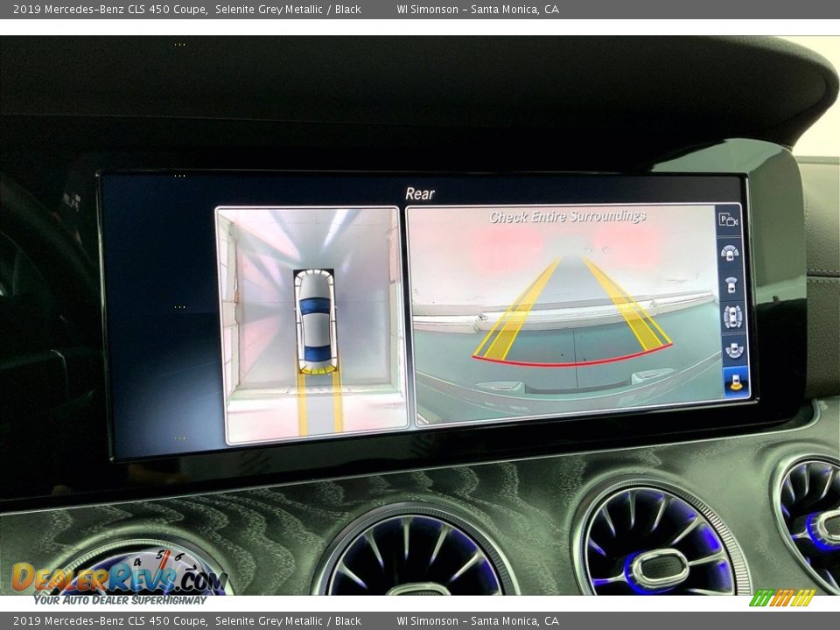The width and height of the screenshot is (840, 630).
Task: Select the front wide-angle camera view icon
Action: coord(730,253)
